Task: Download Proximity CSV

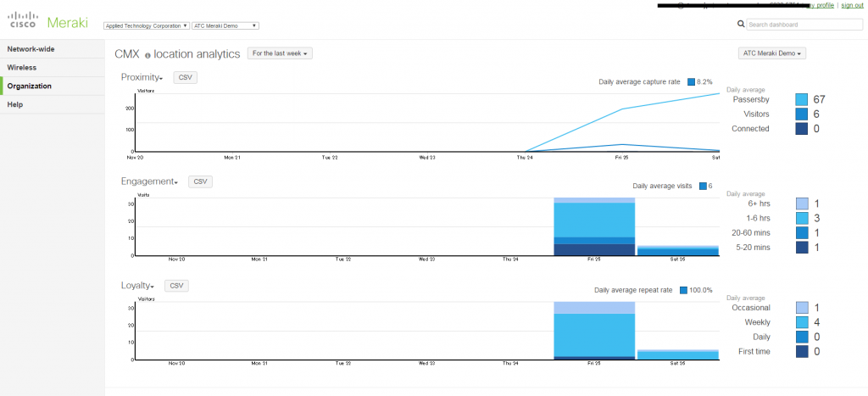Action: (186, 77)
